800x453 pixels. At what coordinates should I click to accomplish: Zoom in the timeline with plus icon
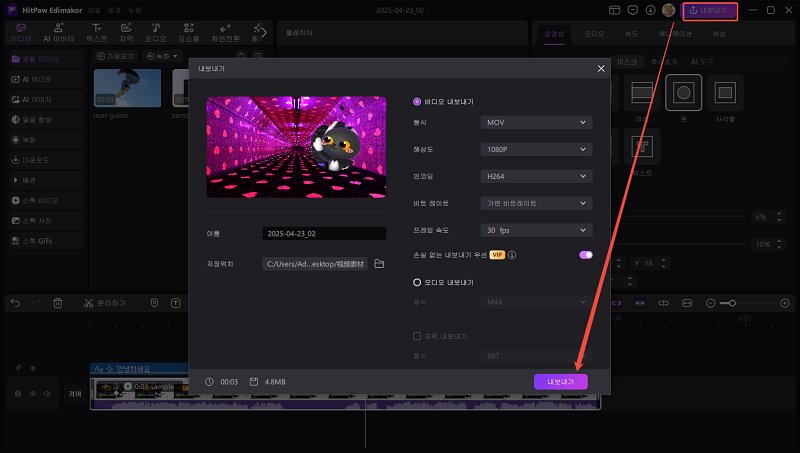(x=785, y=303)
